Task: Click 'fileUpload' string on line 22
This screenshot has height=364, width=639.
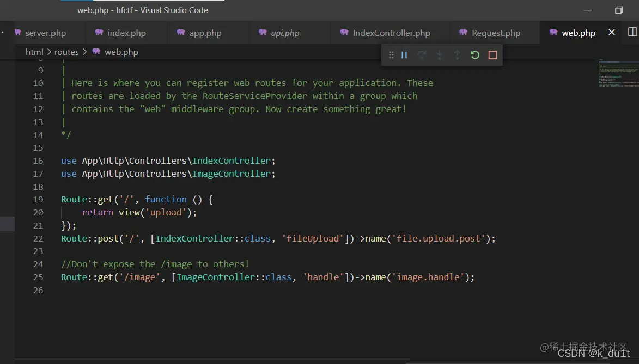Action: tap(313, 239)
